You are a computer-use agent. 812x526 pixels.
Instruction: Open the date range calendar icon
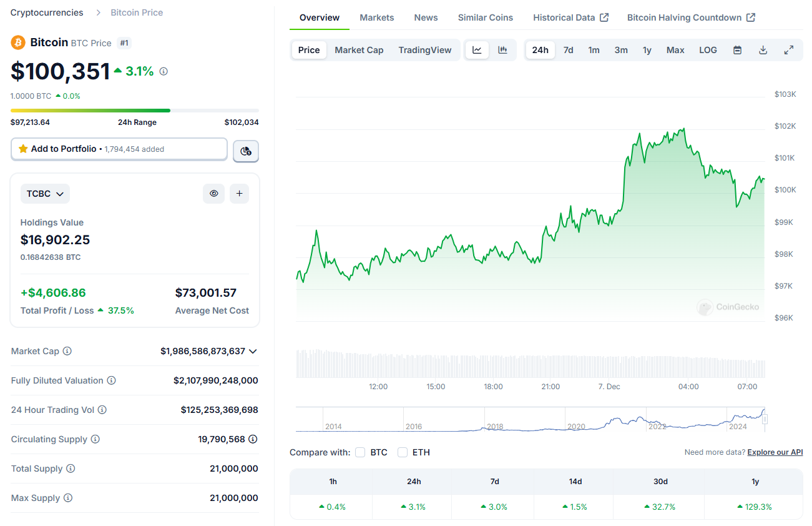[x=737, y=49]
